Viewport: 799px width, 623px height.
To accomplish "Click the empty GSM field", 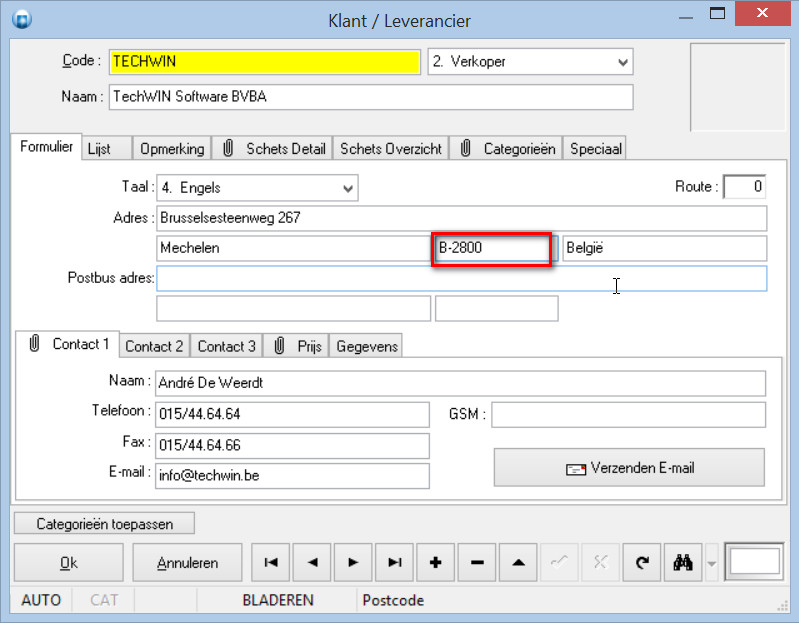I will pos(628,415).
